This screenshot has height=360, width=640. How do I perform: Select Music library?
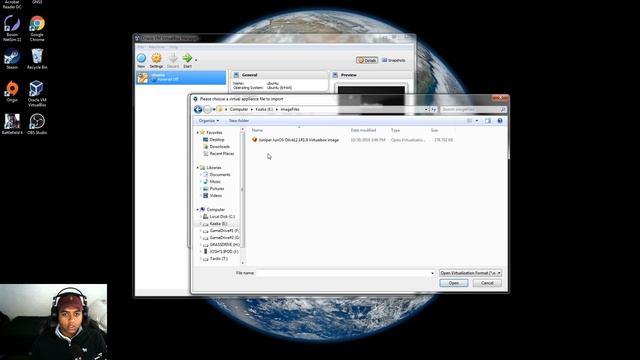(215, 182)
